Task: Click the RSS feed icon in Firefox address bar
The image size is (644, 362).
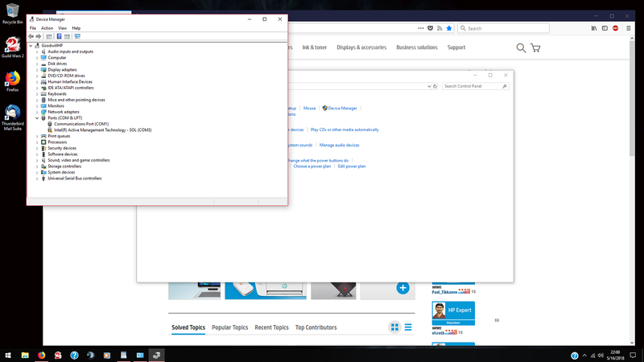Action: pyautogui.click(x=440, y=28)
